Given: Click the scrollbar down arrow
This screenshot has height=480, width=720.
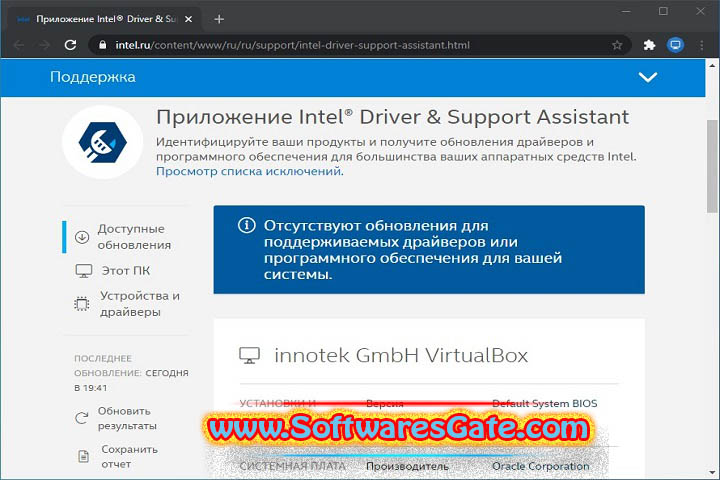Looking at the screenshot, I should click(x=713, y=473).
